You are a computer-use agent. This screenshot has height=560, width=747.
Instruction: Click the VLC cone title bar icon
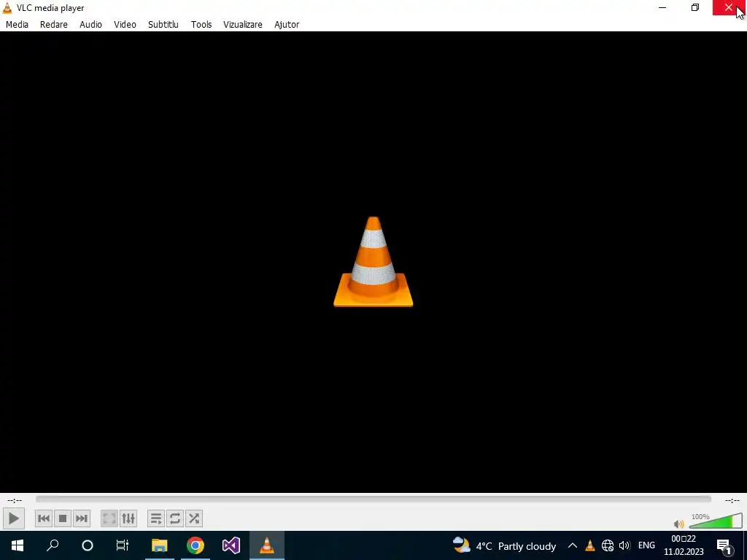coord(7,7)
